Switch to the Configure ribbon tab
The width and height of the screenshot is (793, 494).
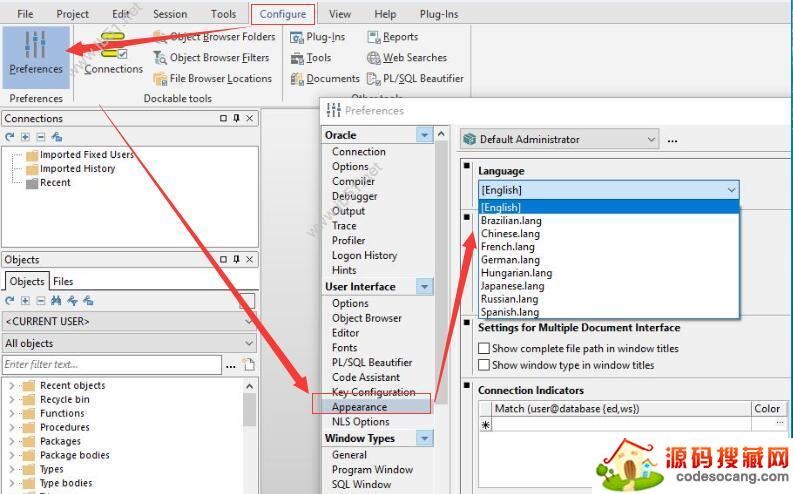point(283,14)
